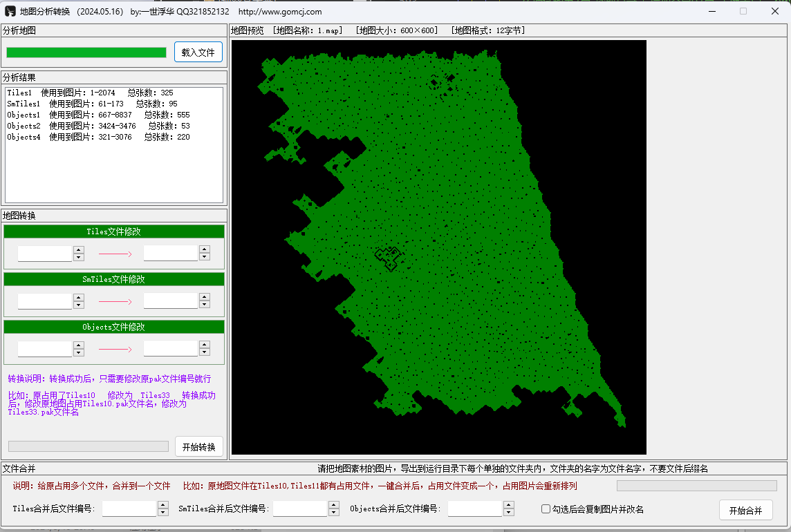This screenshot has height=532, width=791.
Task: Click the Tiles合并后文件编号 input field
Action: (x=129, y=509)
